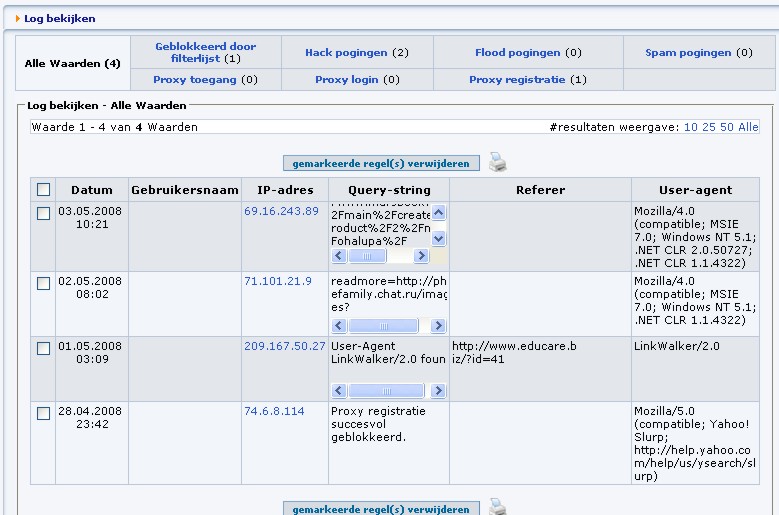This screenshot has height=515, width=779.
Task: Click the printer icon above the table
Action: (498, 162)
